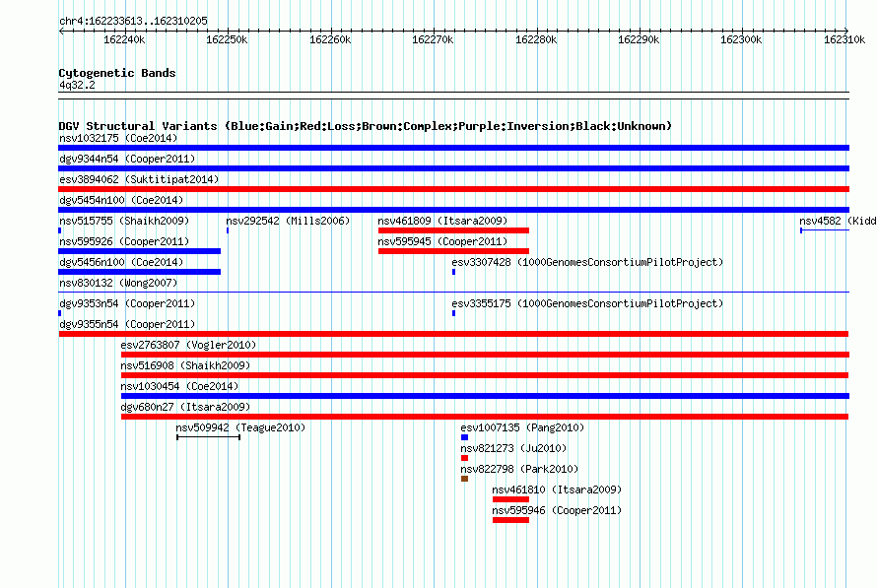Select the nsv595926 blue bar
877x588 pixels.
139,251
